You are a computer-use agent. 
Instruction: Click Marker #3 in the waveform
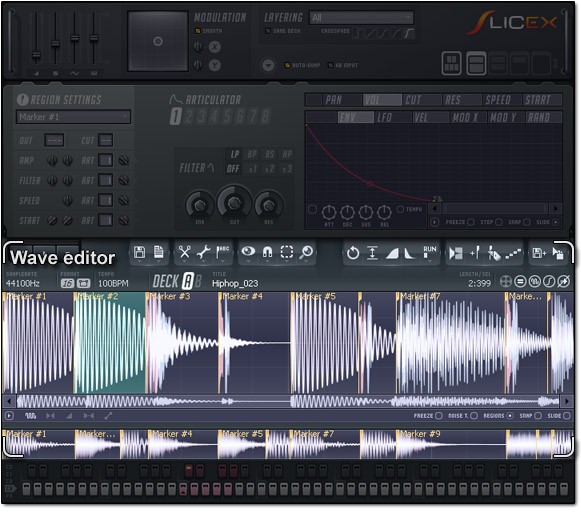click(x=171, y=297)
